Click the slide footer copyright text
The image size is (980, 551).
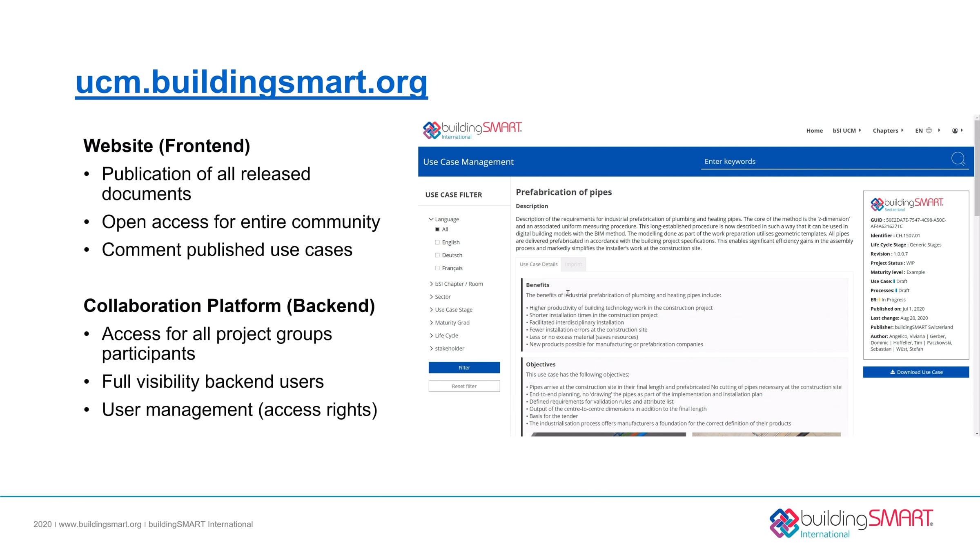[143, 524]
